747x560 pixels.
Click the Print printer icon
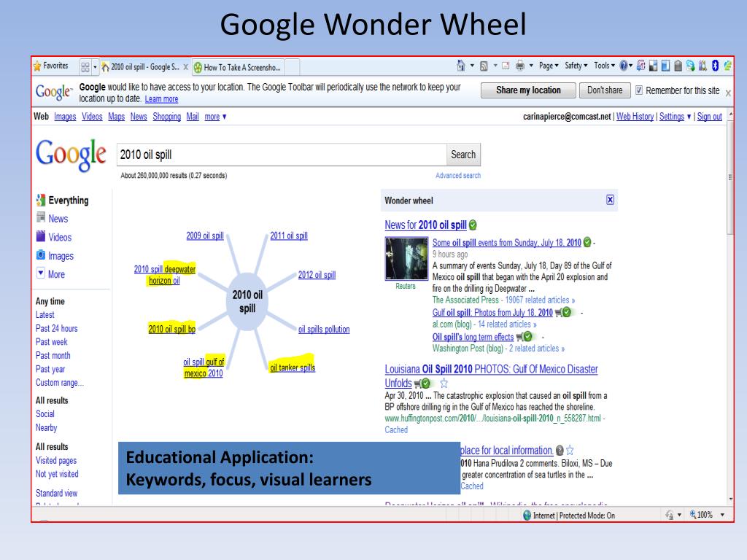[x=519, y=66]
